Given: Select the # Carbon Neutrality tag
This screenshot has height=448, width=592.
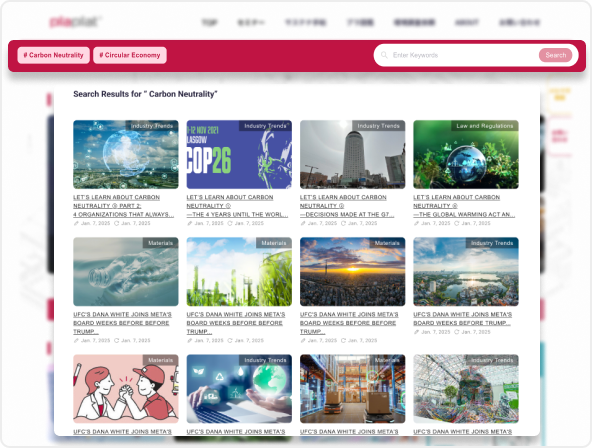Looking at the screenshot, I should (x=53, y=55).
